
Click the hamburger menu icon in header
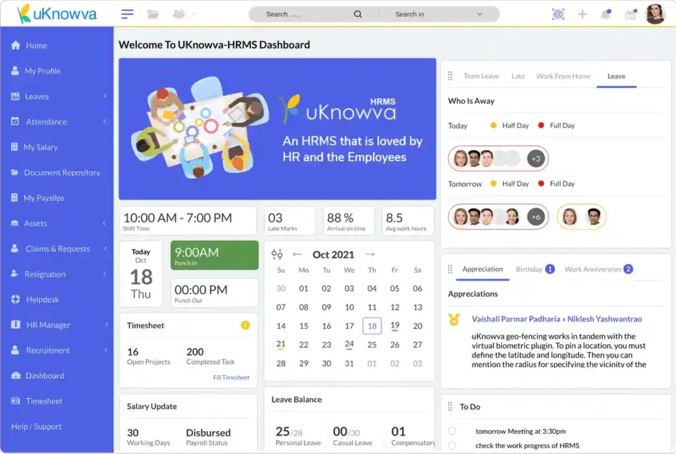pyautogui.click(x=127, y=14)
